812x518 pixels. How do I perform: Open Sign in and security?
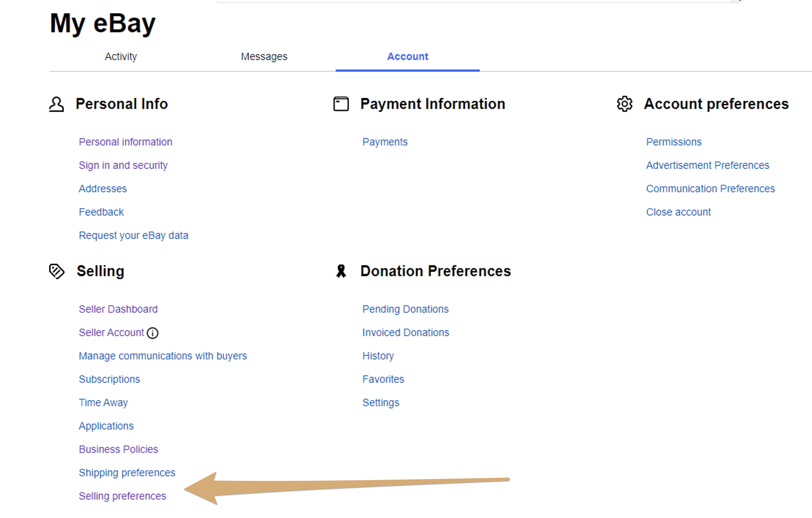pos(123,165)
